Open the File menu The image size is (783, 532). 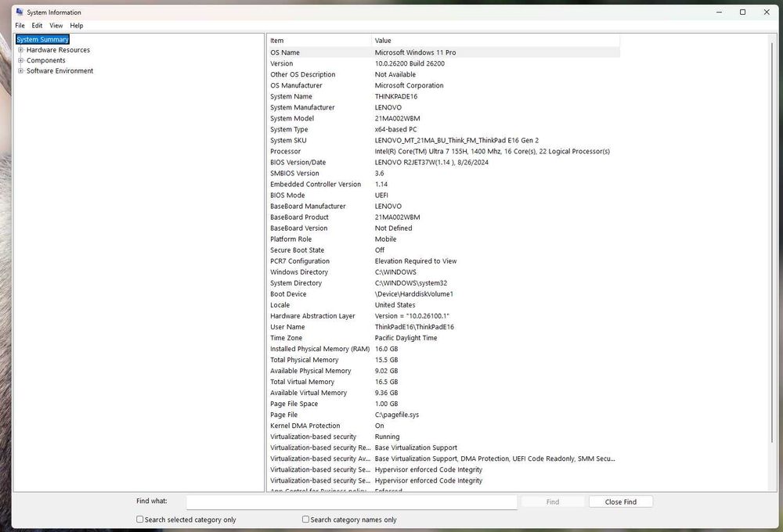(x=20, y=26)
